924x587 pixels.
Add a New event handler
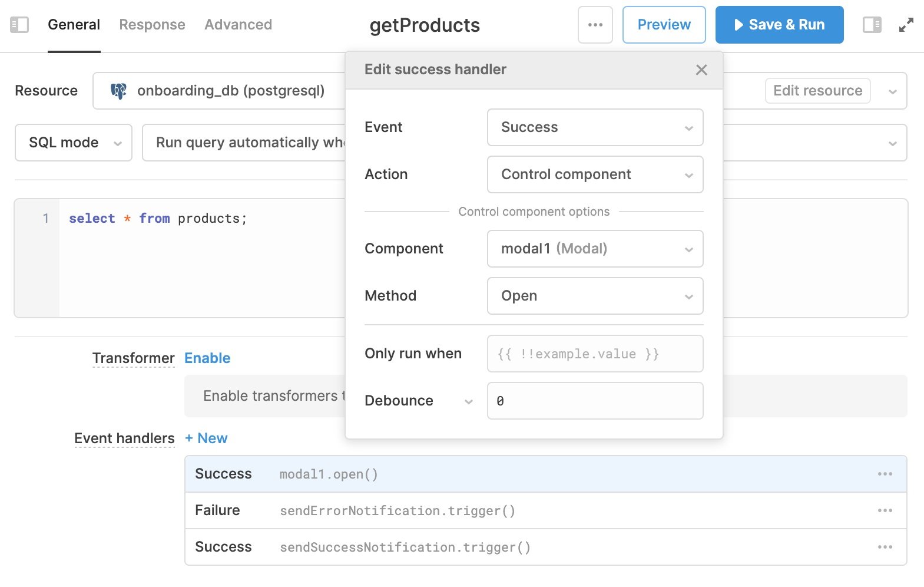(x=206, y=438)
